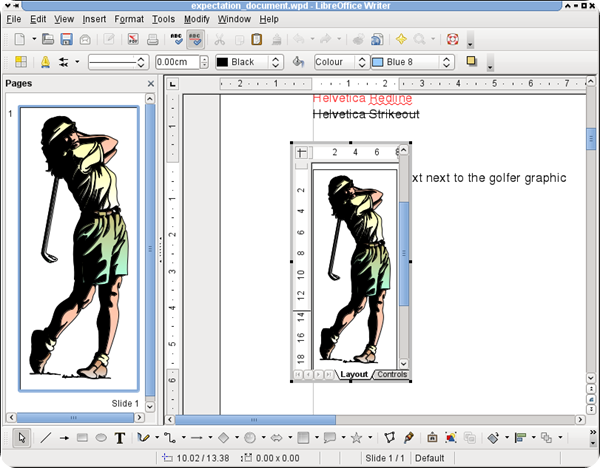Open the line style dropdown

(x=118, y=62)
